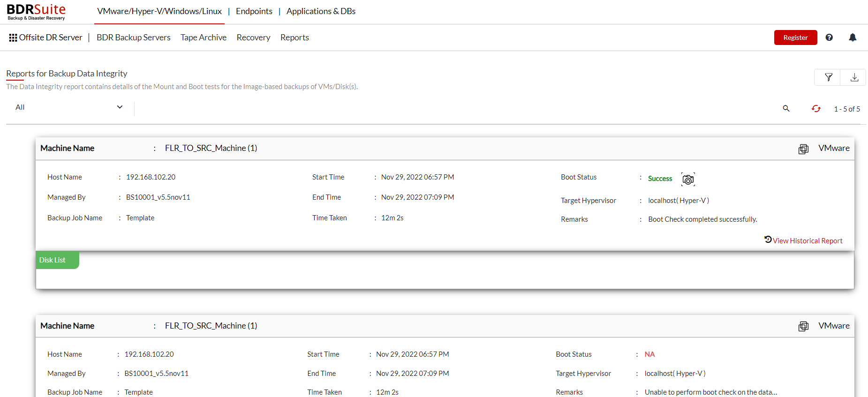This screenshot has width=868, height=397.
Task: Open the help question mark icon
Action: 829,37
